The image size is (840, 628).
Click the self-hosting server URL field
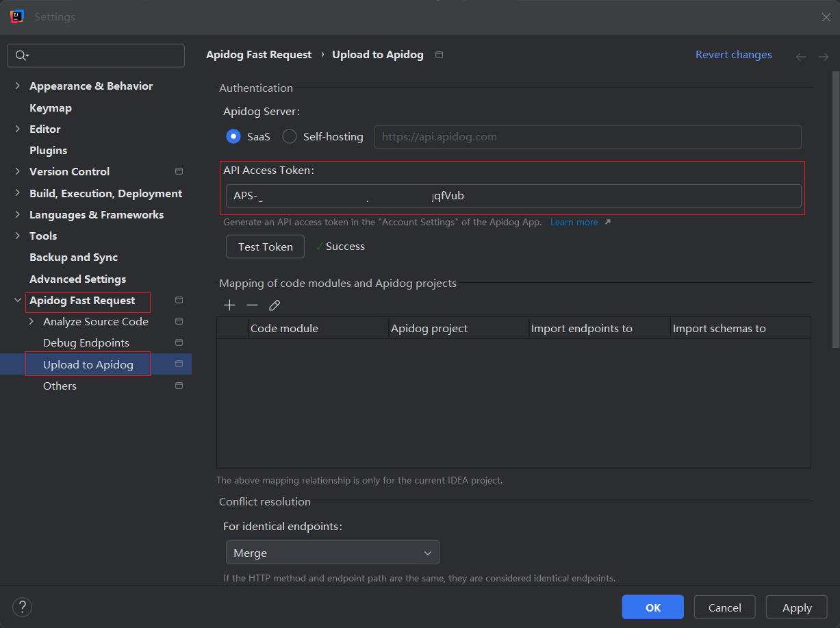tap(587, 136)
